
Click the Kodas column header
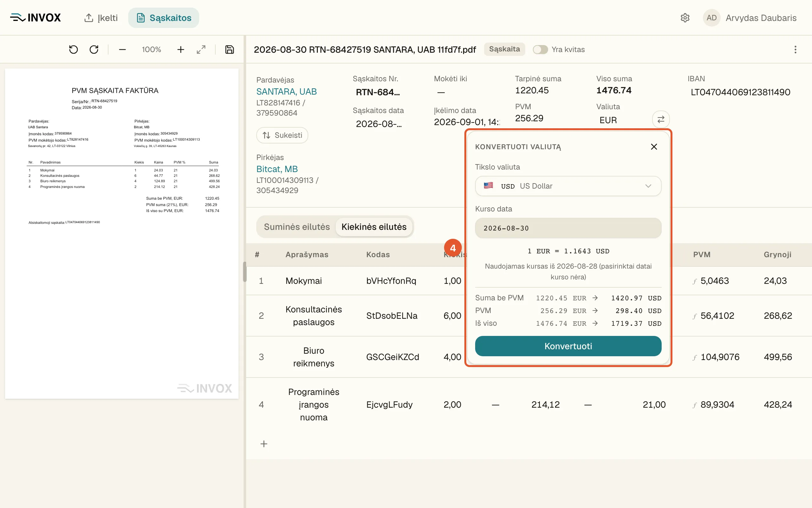tap(378, 255)
